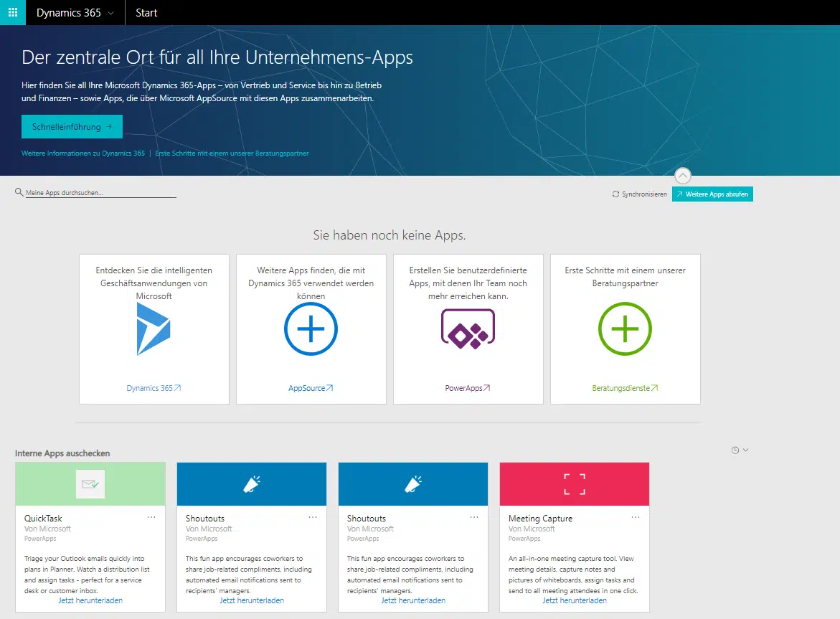Collapse the banner with round chevron-up button
840x619 pixels.
[682, 176]
